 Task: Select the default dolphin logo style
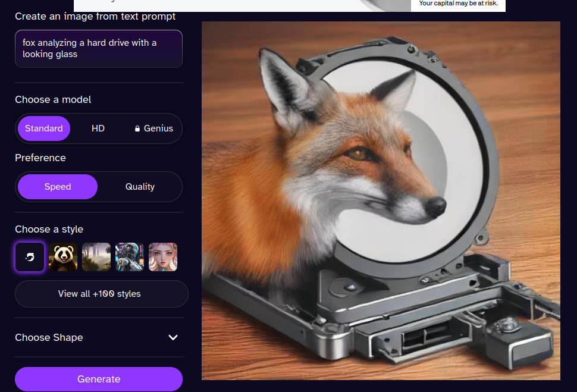(x=30, y=257)
